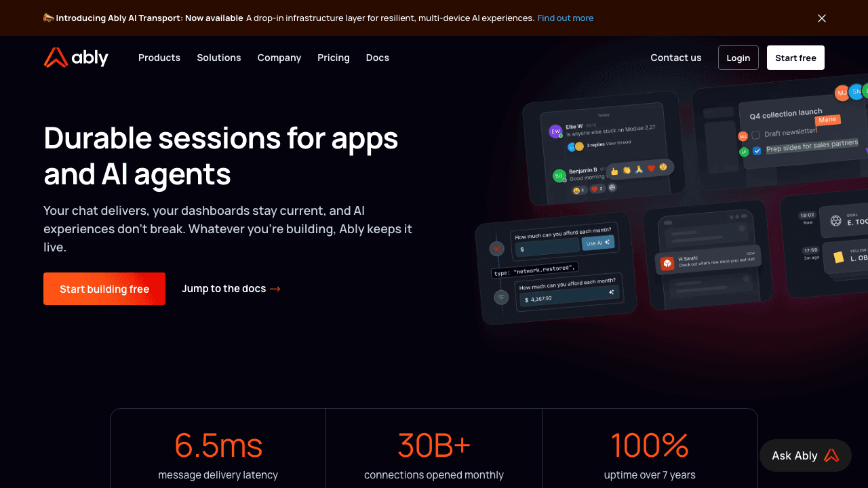
Task: Click the sparkle icon inside the Use AI button
Action: point(607,242)
